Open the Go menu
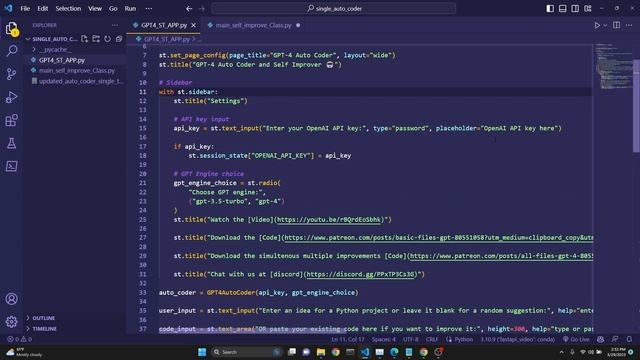 (113, 8)
